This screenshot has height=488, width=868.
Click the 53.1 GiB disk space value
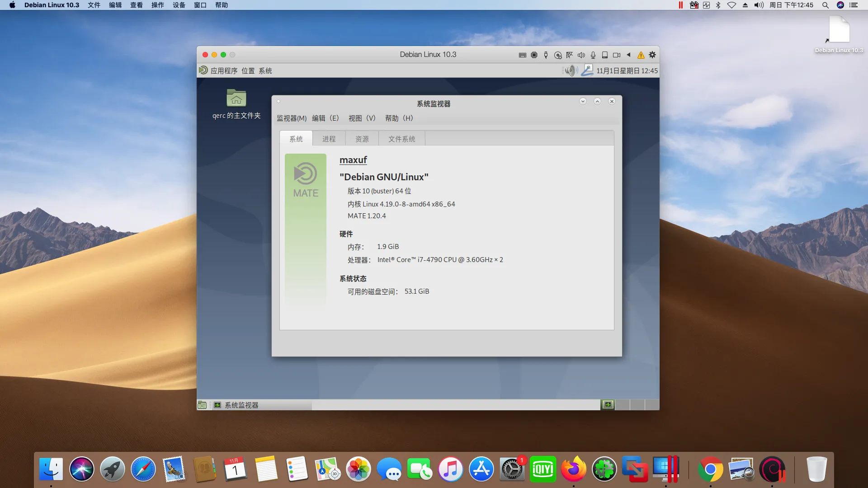(x=417, y=291)
